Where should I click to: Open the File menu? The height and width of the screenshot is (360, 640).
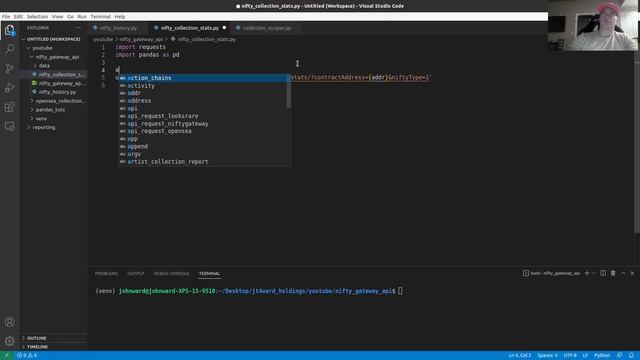tap(6, 17)
